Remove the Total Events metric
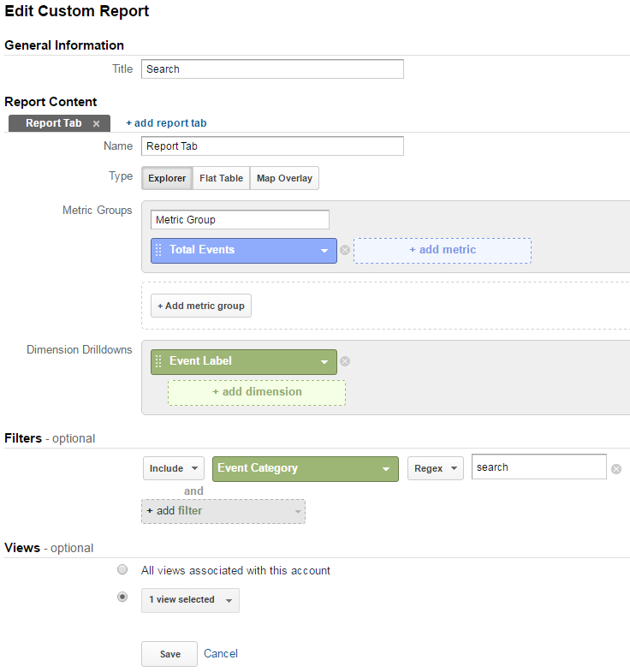Screen dimensions: 630x672 coord(345,250)
